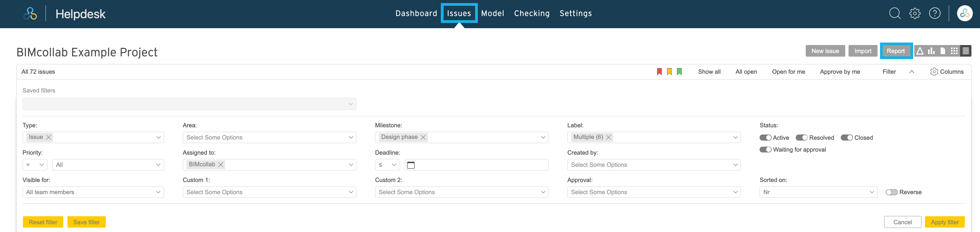Enable the Reverse sort toggle
980x232 pixels.
(x=892, y=192)
